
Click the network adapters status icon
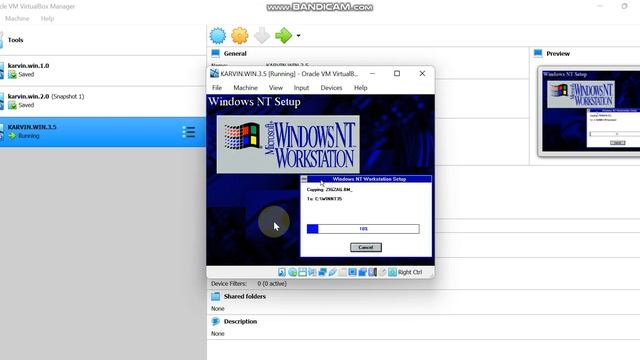tap(322, 272)
